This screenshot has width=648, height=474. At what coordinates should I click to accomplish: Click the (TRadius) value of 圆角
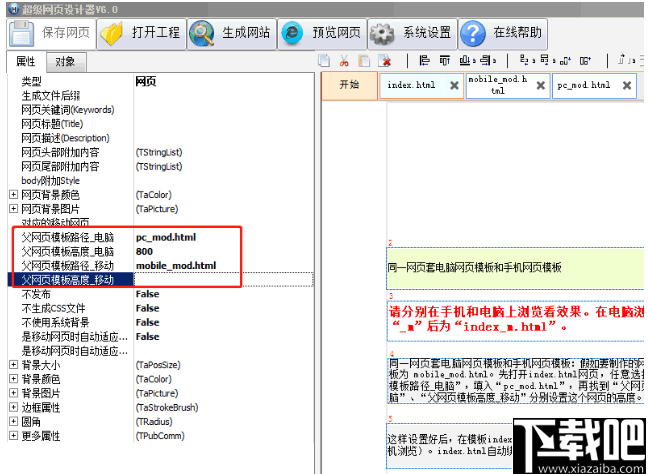point(154,422)
